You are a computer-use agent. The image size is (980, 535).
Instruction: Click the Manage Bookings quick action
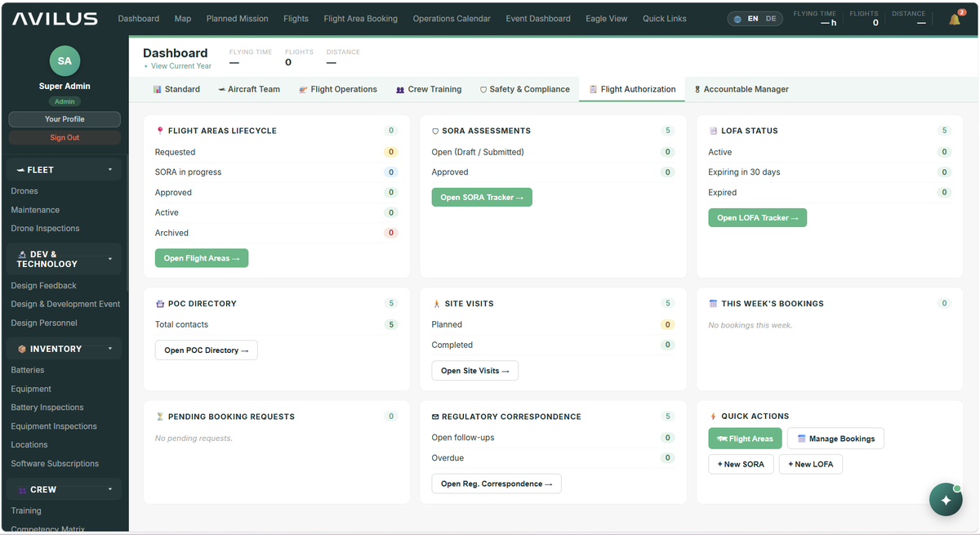[x=835, y=439]
